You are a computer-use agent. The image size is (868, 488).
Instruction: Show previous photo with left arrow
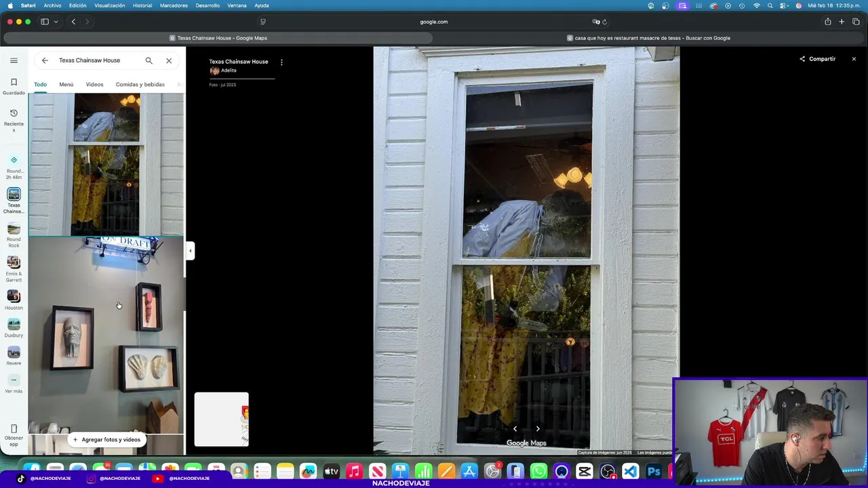[515, 428]
